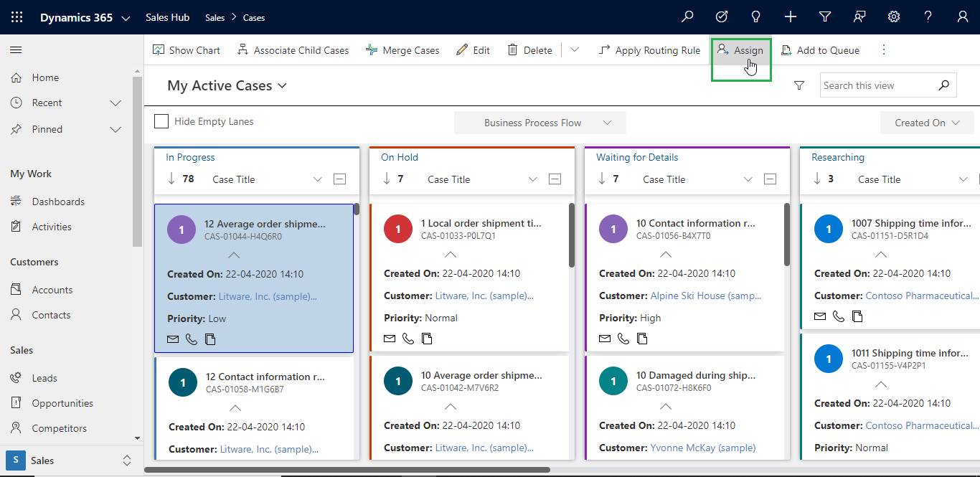Open Yvonne McKay (sample) customer link
Image resolution: width=980 pixels, height=477 pixels.
(x=703, y=448)
